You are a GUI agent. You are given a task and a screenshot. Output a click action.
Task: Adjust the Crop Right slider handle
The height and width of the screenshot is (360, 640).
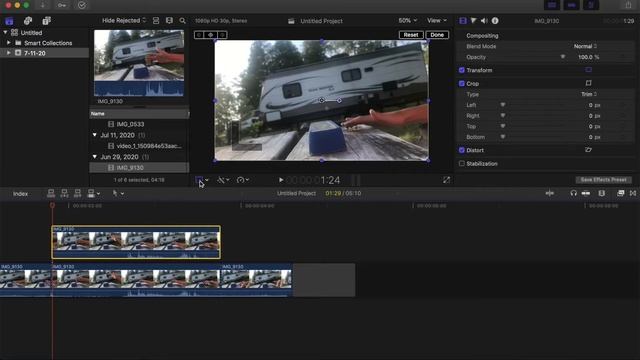click(503, 116)
